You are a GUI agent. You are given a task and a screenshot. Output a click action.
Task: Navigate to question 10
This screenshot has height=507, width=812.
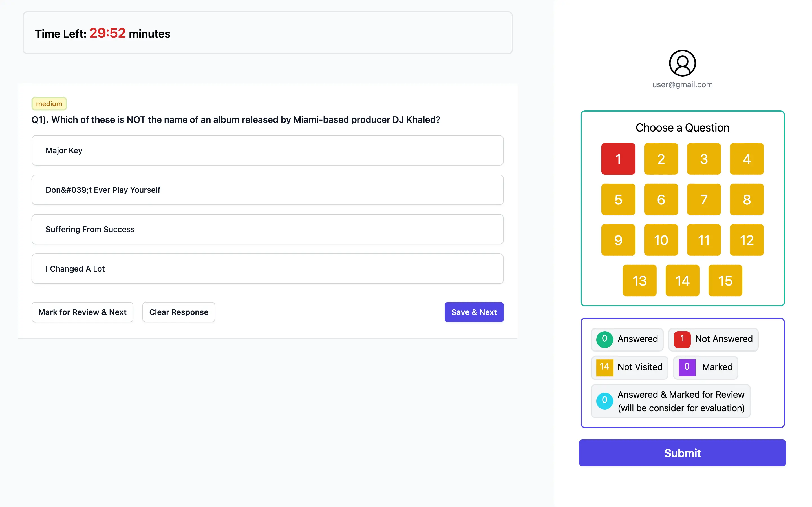(661, 240)
